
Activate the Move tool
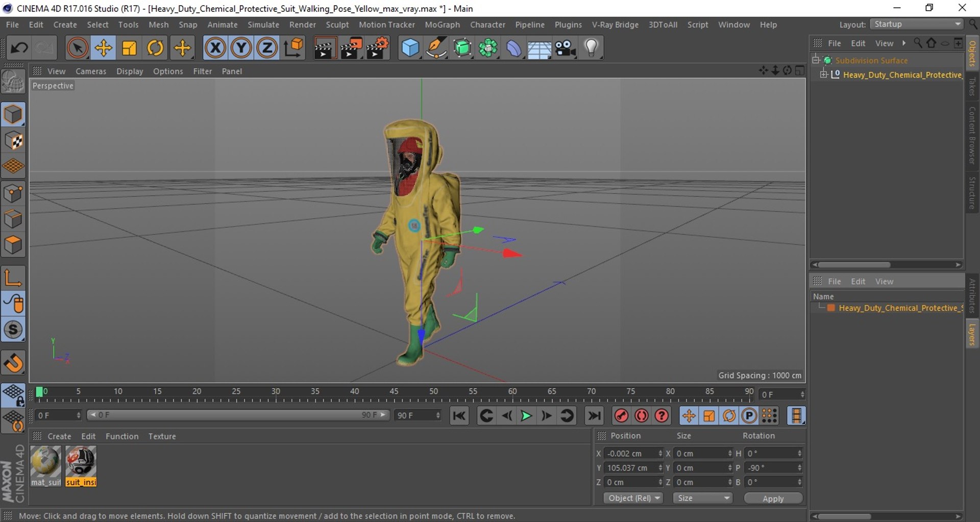pos(104,48)
